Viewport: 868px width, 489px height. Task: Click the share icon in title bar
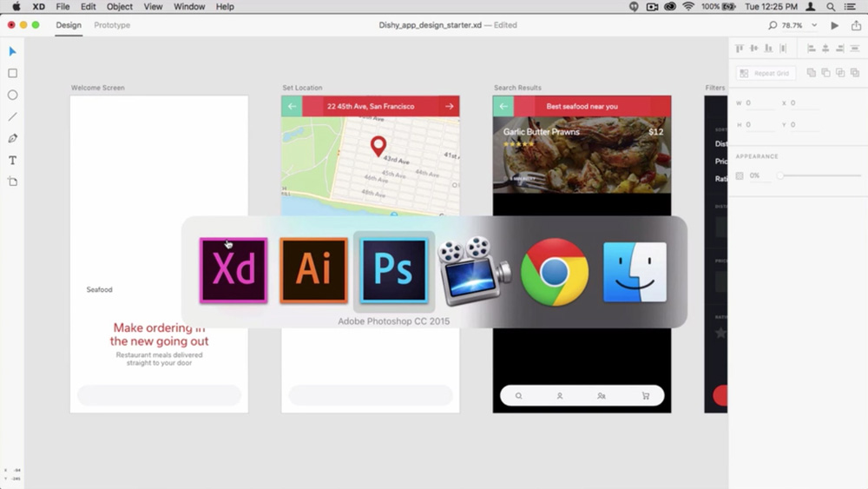857,25
